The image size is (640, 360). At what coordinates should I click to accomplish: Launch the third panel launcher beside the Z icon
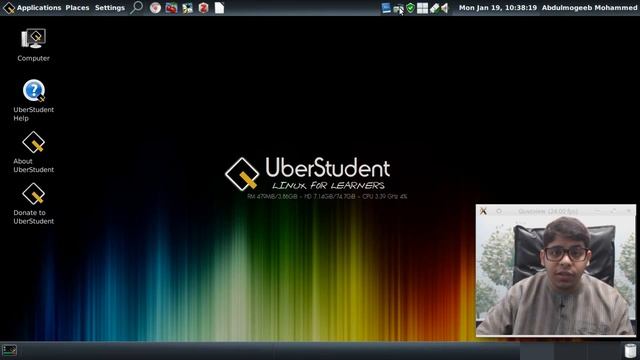[x=187, y=8]
